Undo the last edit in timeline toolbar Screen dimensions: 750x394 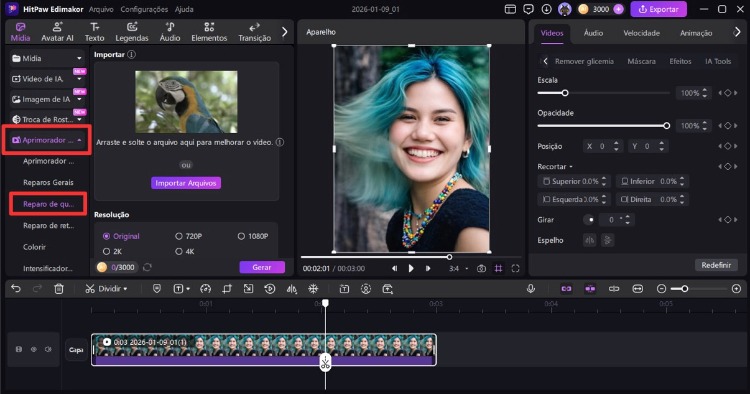(x=16, y=289)
